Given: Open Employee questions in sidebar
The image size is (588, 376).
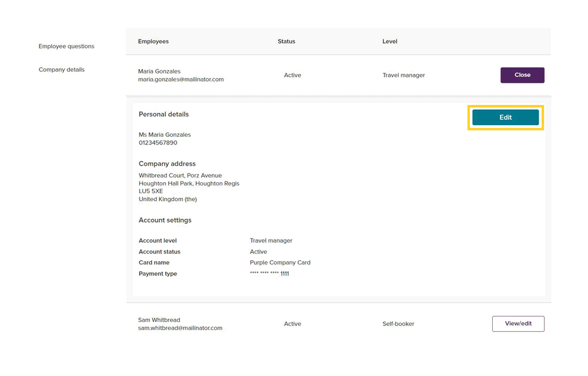Looking at the screenshot, I should (66, 46).
